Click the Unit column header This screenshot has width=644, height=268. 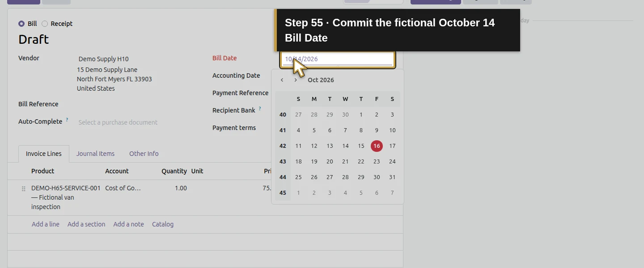click(x=197, y=171)
